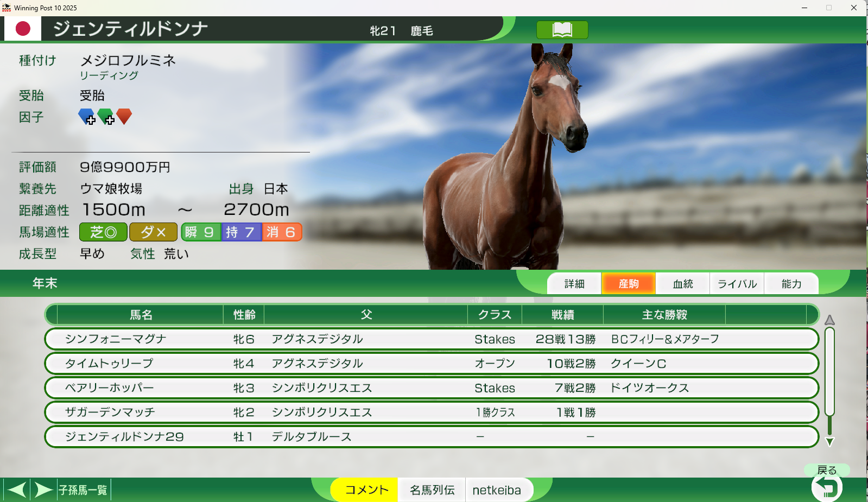
Task: Click クイーンC win entry
Action: (x=638, y=364)
